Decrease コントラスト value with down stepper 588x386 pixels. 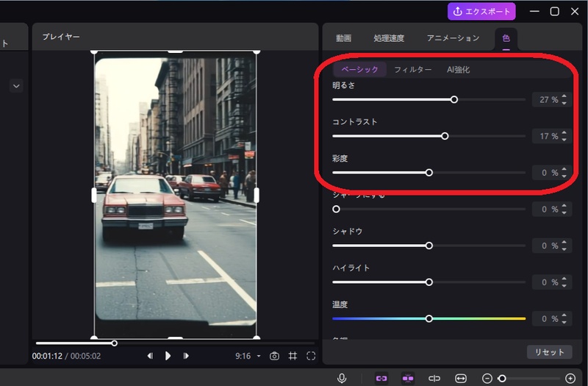564,140
